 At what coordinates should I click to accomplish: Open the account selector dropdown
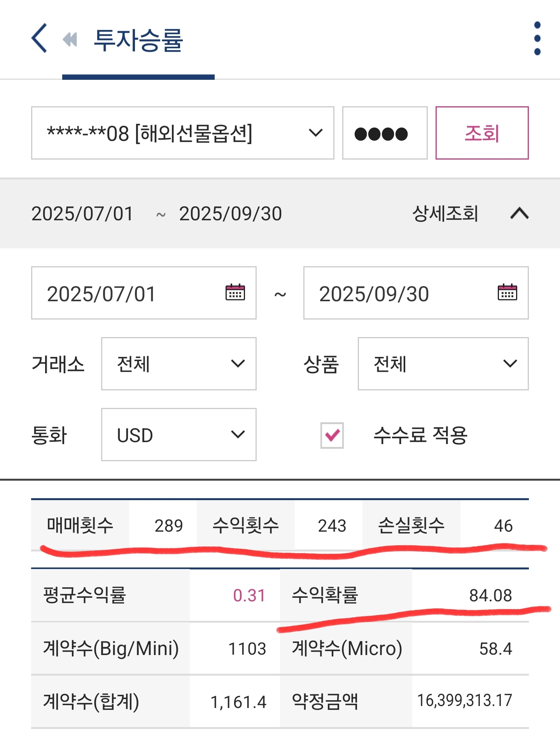(x=182, y=133)
